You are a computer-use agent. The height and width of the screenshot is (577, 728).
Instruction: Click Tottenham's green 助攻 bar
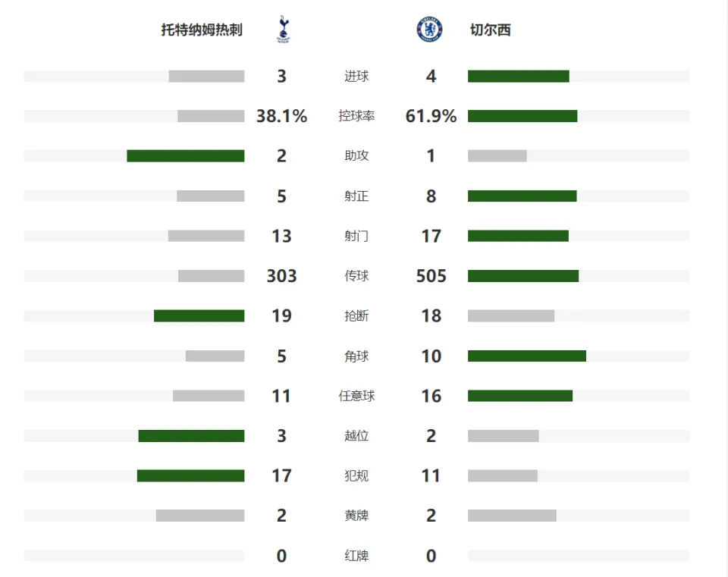point(186,156)
